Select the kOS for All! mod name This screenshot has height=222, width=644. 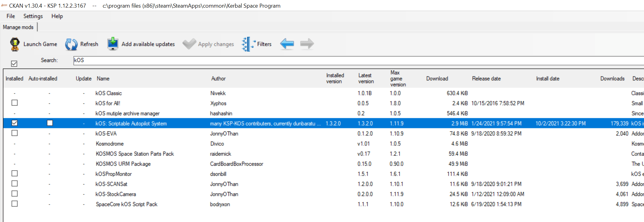(108, 103)
